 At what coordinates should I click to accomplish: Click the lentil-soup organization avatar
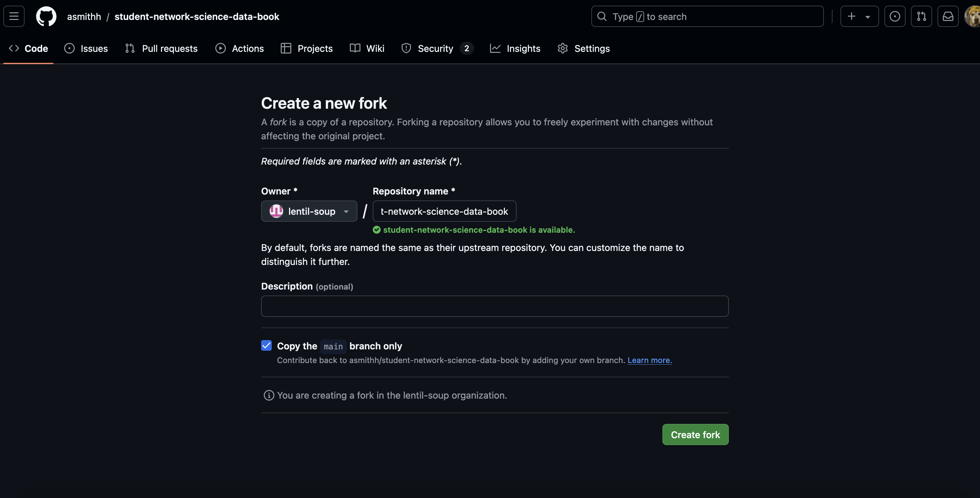tap(276, 211)
